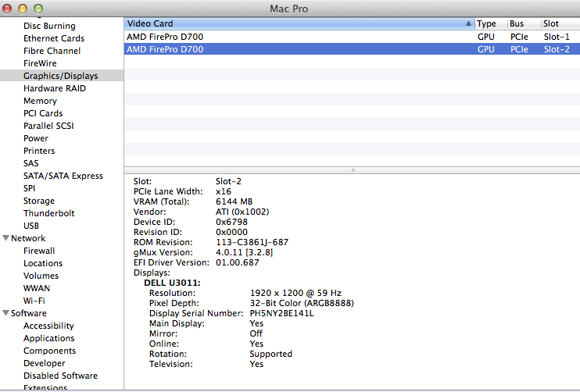Click serial number PH5NY2BE141L
This screenshot has width=580, height=392.
click(281, 313)
